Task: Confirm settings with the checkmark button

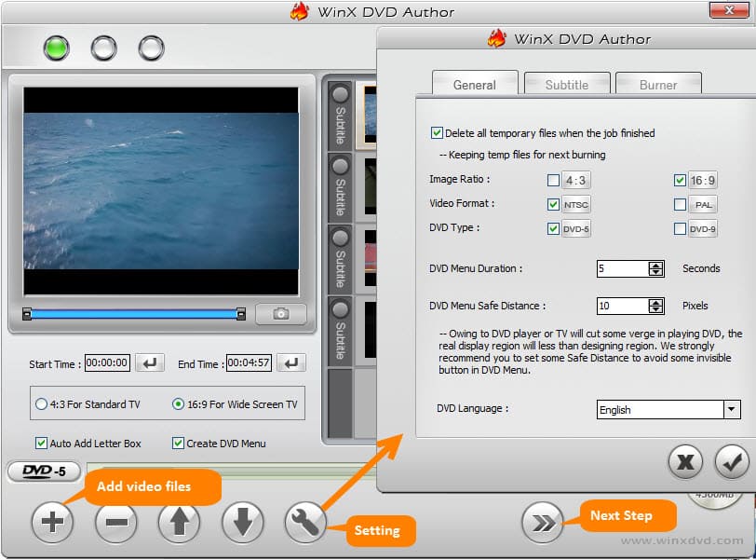Action: (732, 461)
